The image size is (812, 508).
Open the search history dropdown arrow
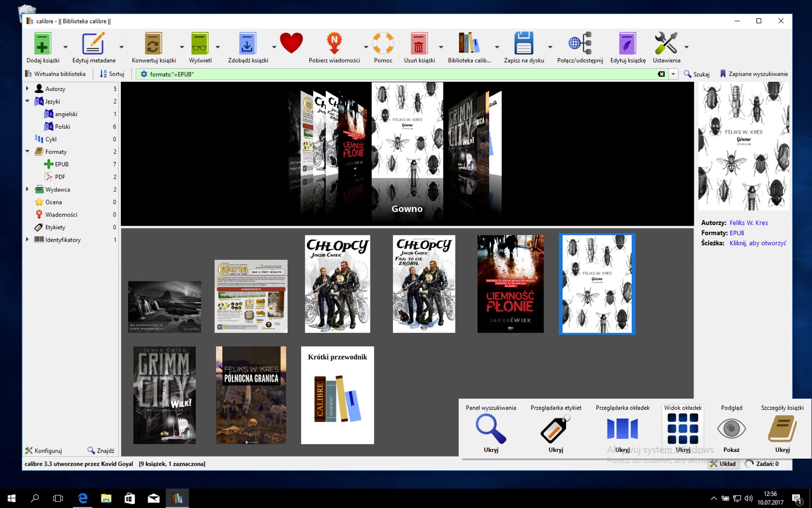click(x=673, y=74)
